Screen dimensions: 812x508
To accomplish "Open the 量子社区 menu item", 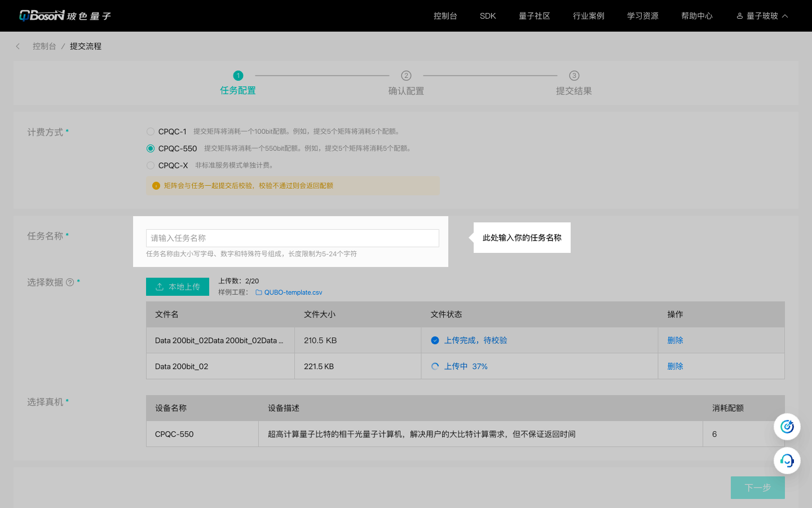I will (535, 16).
